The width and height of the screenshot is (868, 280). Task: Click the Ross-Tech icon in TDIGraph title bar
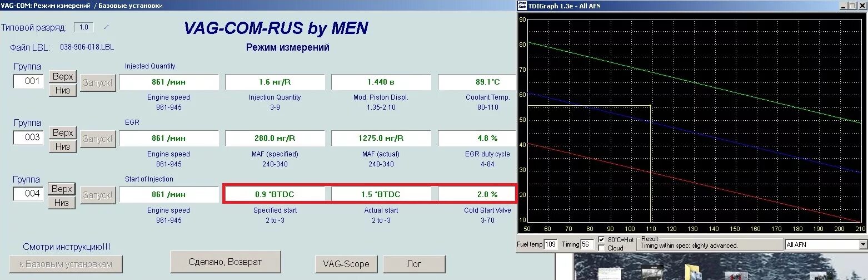click(521, 5)
